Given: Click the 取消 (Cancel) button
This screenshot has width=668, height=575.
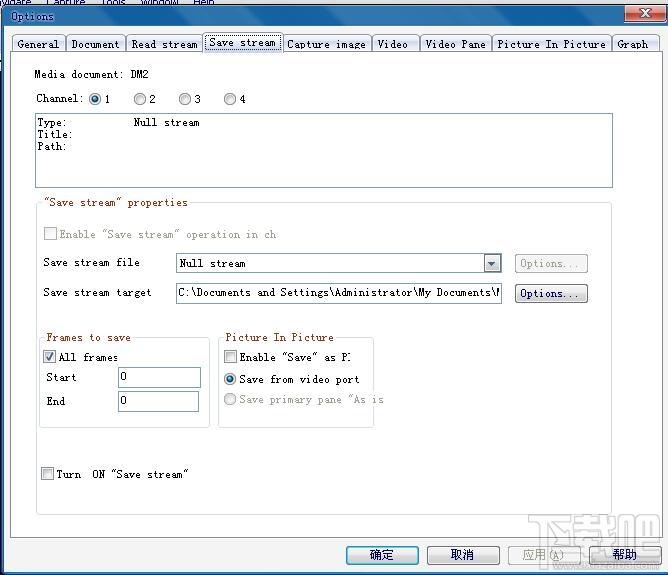Looking at the screenshot, I should (463, 555).
